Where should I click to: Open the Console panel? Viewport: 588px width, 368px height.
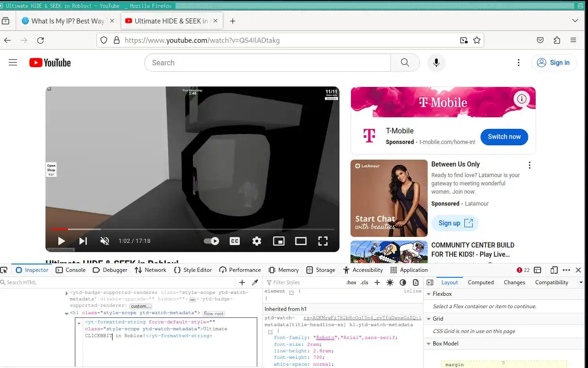[71, 270]
